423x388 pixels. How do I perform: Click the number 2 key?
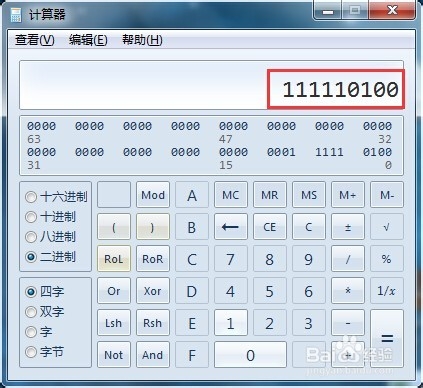(270, 323)
